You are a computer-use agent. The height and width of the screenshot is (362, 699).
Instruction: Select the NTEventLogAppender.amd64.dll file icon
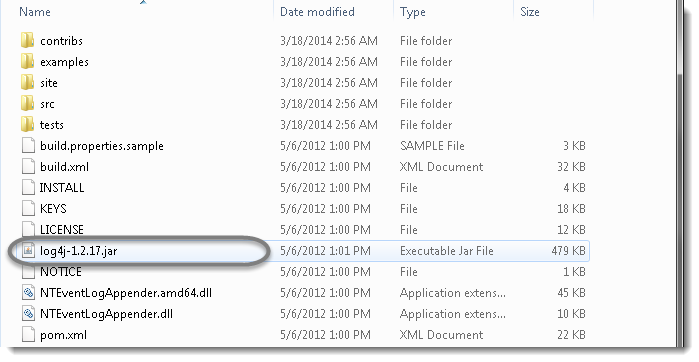(28, 293)
